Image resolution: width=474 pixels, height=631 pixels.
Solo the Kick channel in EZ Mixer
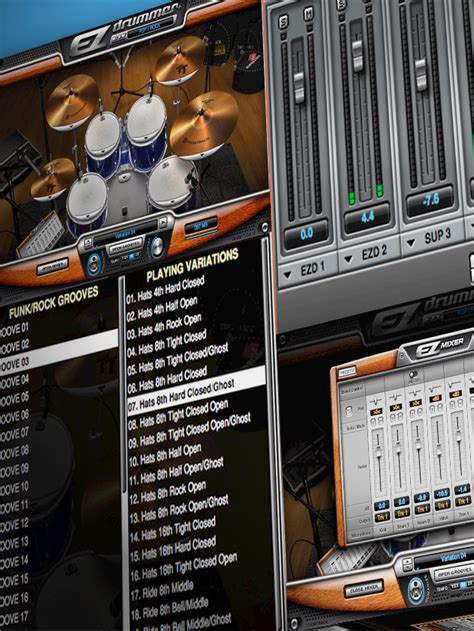(x=373, y=421)
